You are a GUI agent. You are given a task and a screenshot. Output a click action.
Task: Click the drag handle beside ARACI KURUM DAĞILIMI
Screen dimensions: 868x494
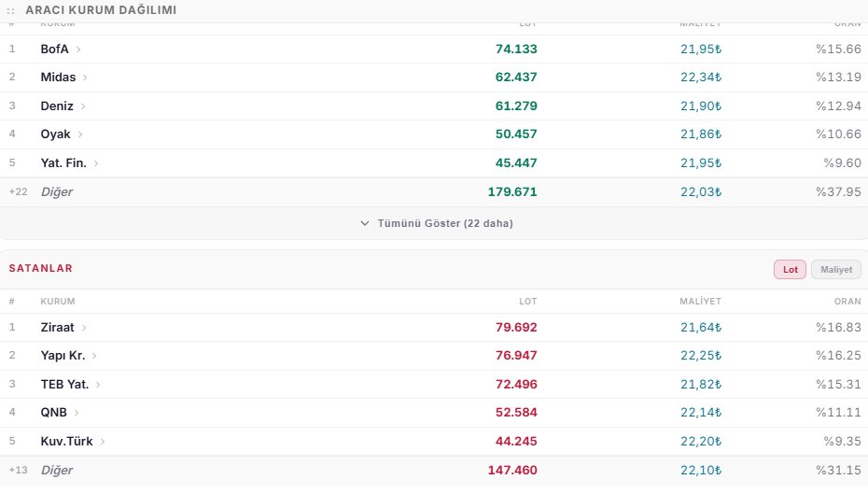(10, 10)
